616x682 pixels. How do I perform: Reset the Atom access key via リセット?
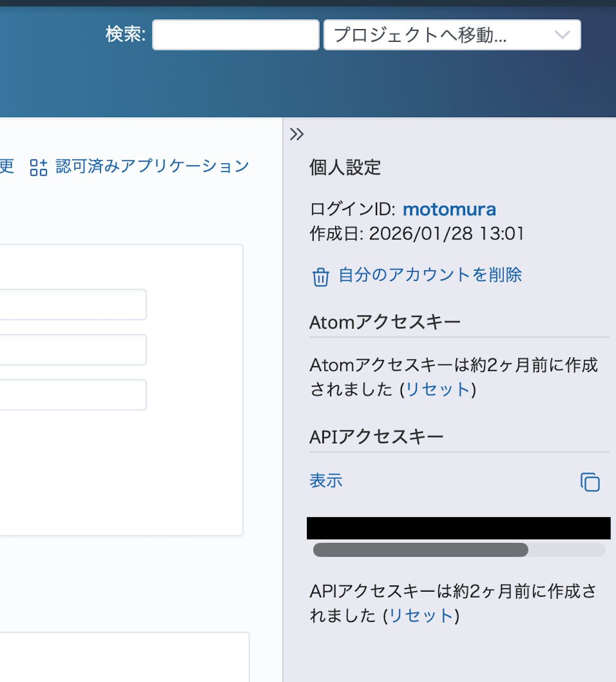(438, 390)
